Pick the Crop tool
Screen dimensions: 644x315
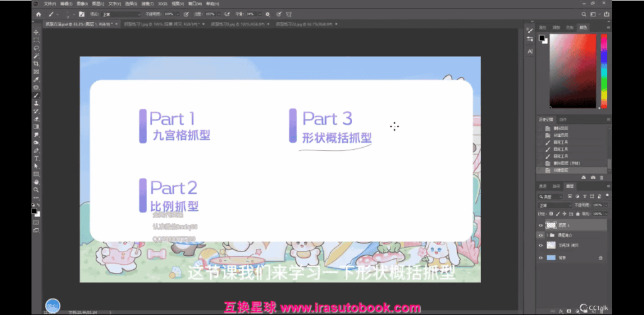point(36,64)
